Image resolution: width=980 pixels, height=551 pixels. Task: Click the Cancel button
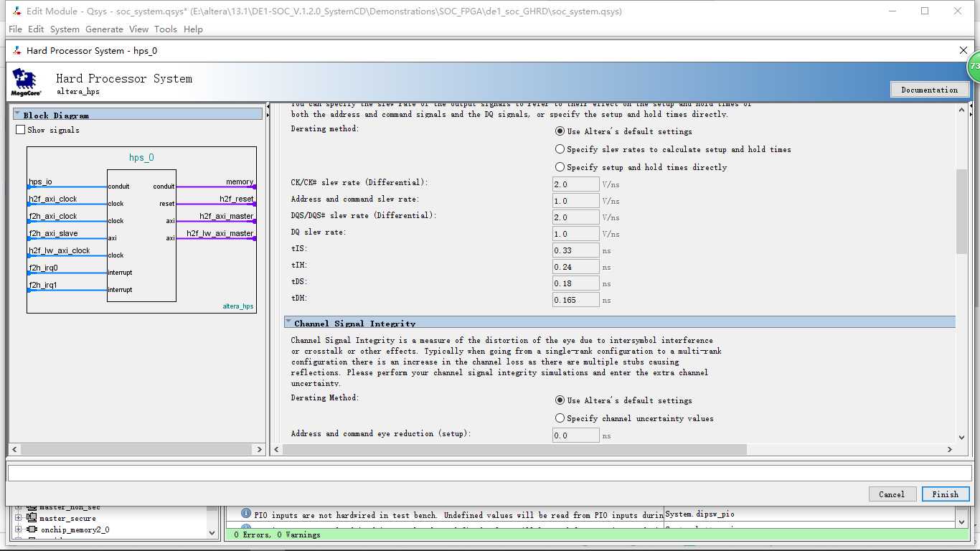click(892, 494)
